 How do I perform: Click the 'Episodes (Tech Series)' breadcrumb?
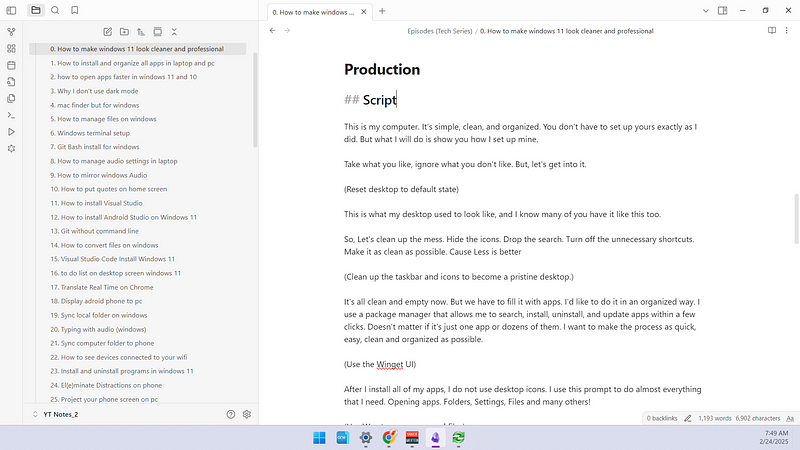(440, 31)
